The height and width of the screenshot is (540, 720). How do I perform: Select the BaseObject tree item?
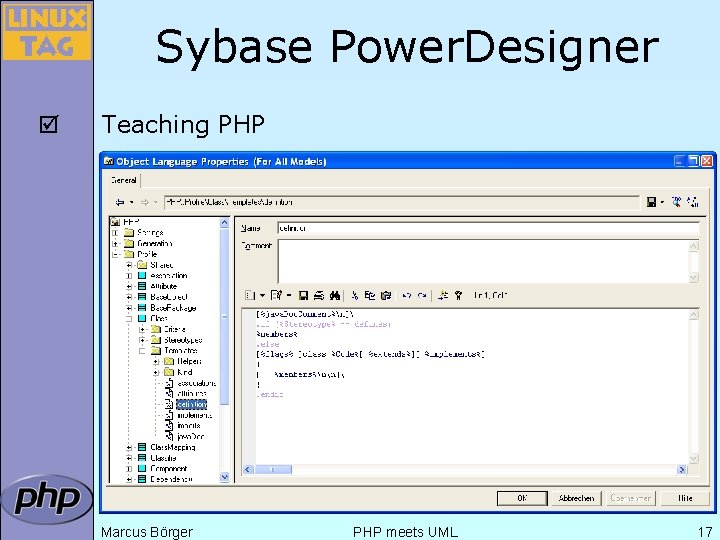coord(169,297)
